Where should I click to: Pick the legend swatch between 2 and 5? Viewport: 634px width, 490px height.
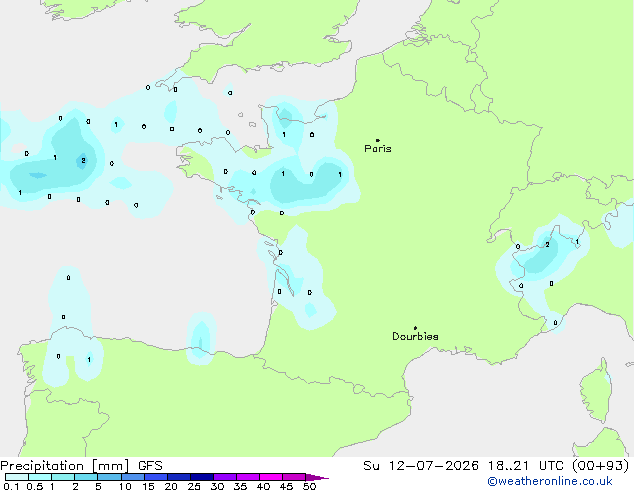(x=86, y=477)
